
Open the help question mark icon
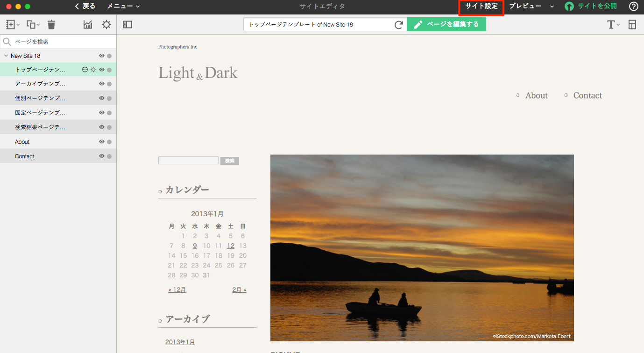634,7
